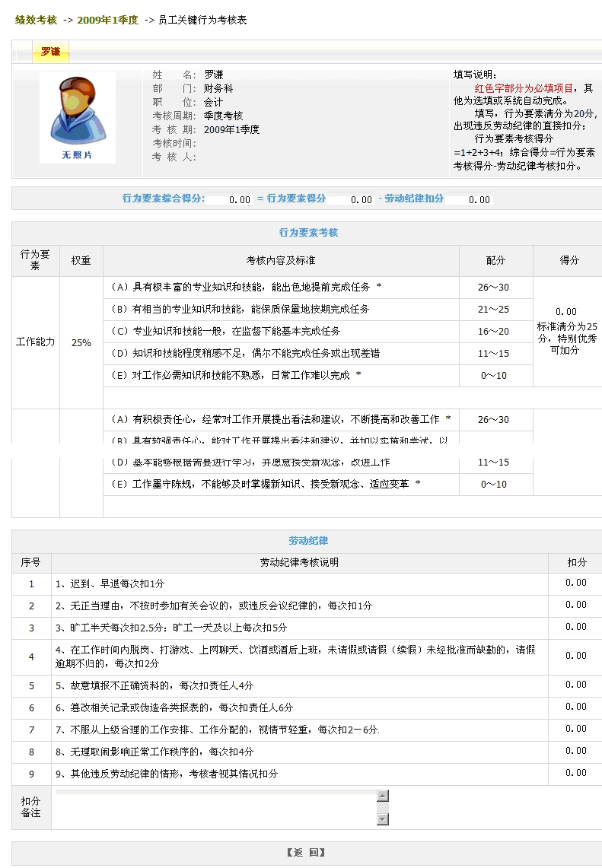Click the 无照片 employee avatar image

(77, 118)
